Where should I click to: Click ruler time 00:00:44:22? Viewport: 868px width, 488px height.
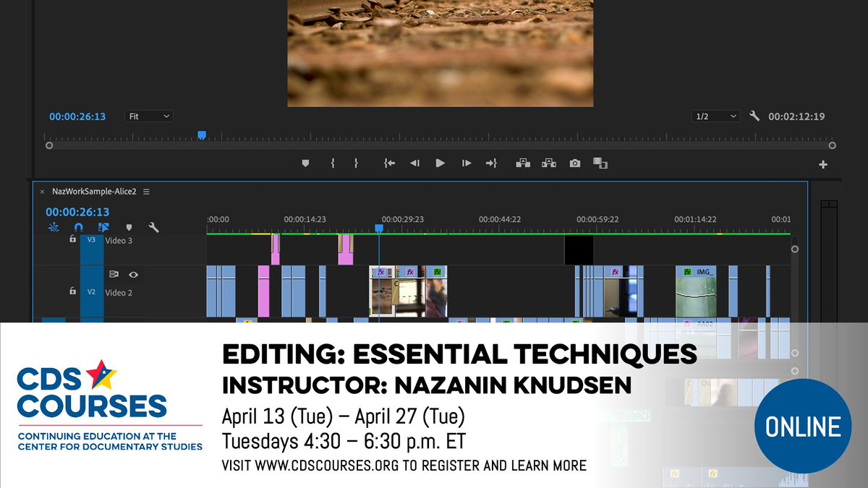(500, 219)
